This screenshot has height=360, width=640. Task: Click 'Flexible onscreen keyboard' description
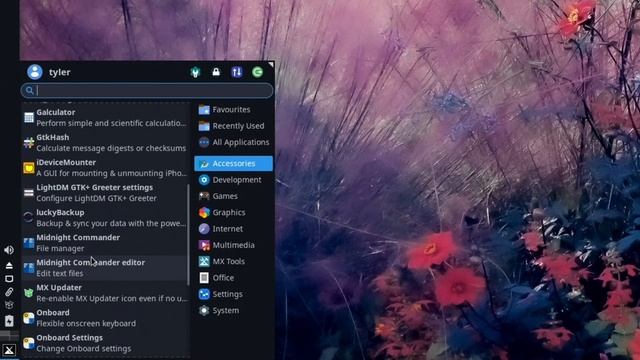point(86,324)
